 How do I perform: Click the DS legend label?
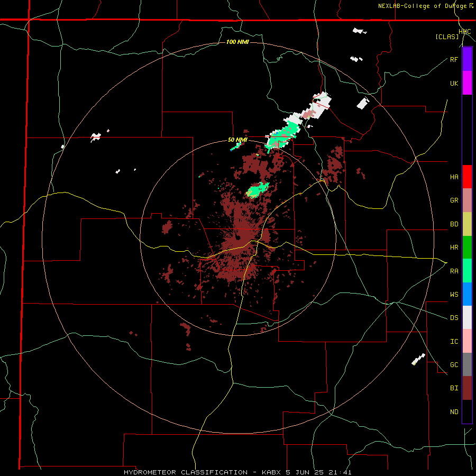(454, 317)
